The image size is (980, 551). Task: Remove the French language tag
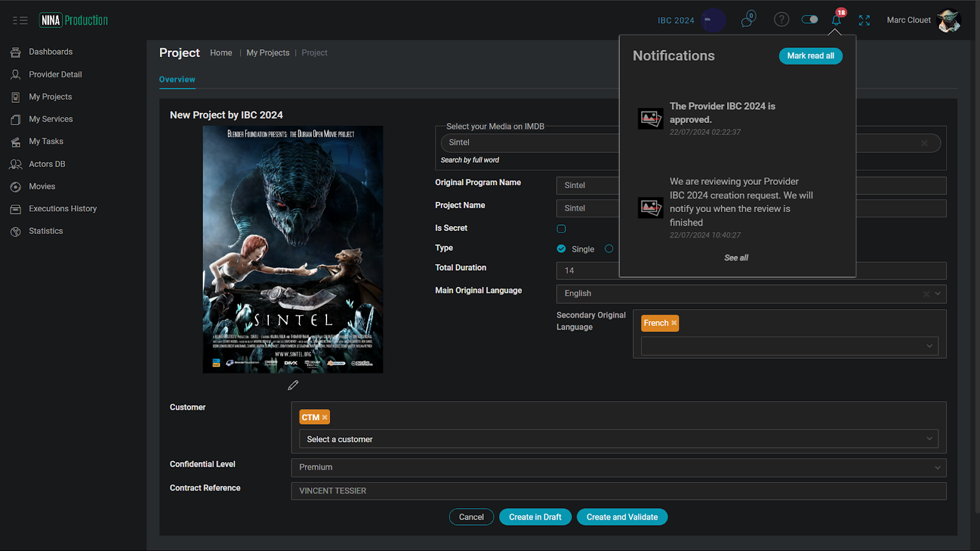click(x=674, y=323)
